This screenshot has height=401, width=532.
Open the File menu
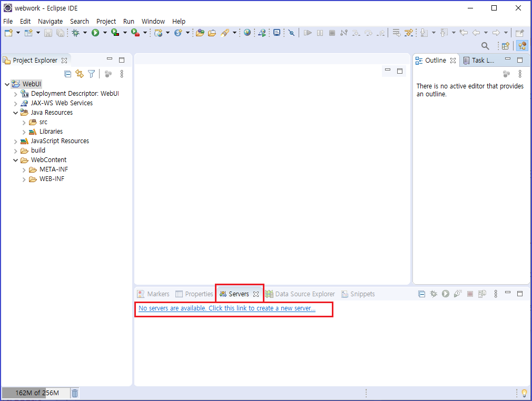(8, 22)
